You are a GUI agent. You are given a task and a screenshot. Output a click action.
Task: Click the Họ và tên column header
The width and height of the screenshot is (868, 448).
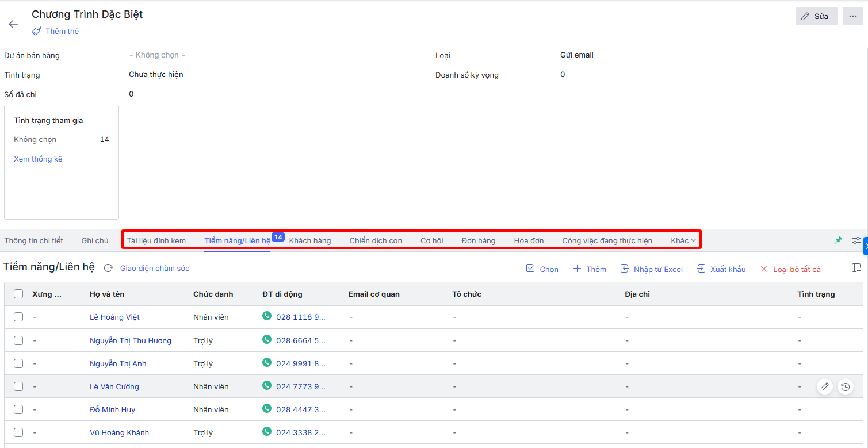(107, 294)
